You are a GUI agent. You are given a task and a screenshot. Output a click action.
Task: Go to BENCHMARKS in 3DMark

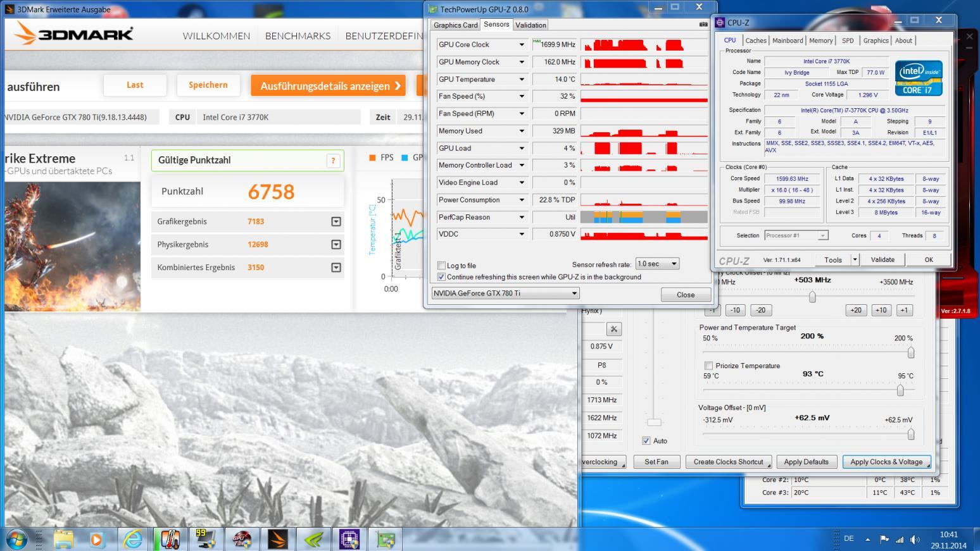(x=298, y=36)
